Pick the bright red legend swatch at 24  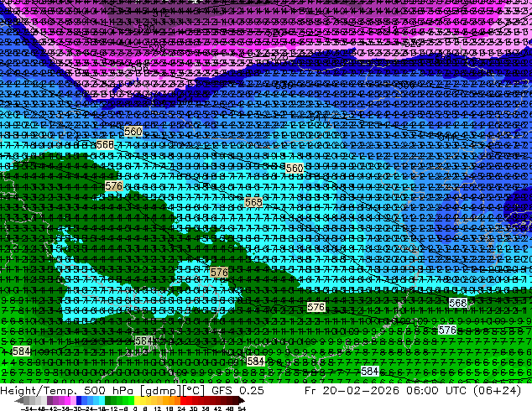183,401
